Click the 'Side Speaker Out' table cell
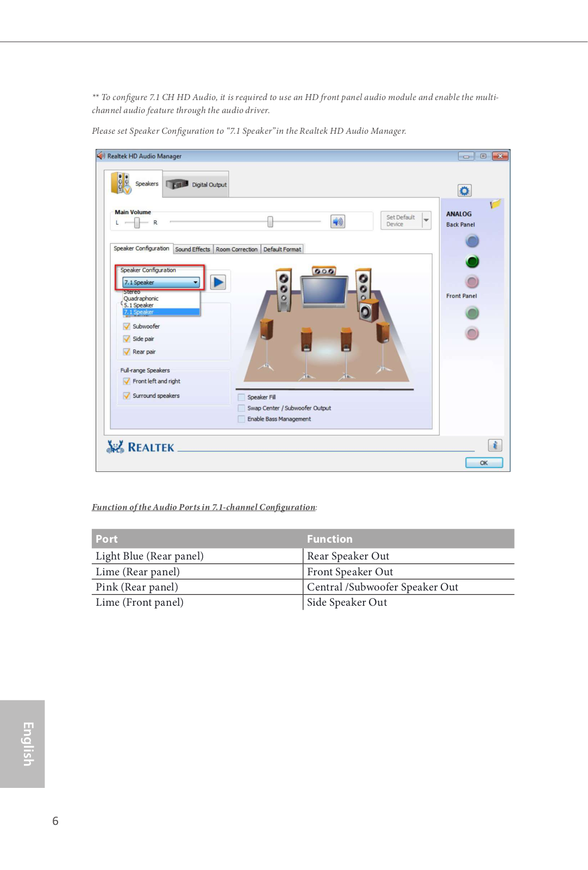This screenshot has width=588, height=870. point(409,602)
